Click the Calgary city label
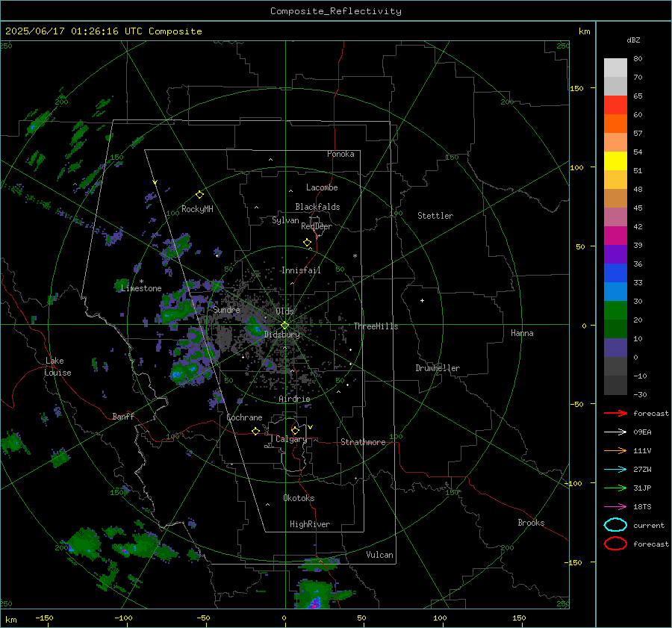The image size is (672, 628). click(291, 439)
